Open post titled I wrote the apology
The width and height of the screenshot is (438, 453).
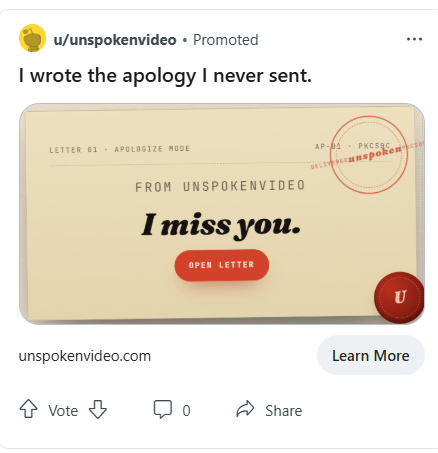pyautogui.click(x=165, y=76)
